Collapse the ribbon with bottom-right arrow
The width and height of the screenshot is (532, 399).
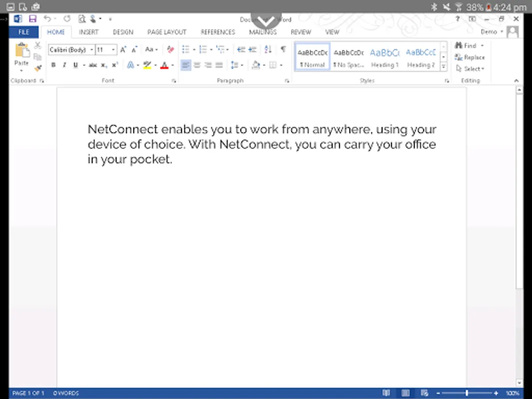(516, 81)
